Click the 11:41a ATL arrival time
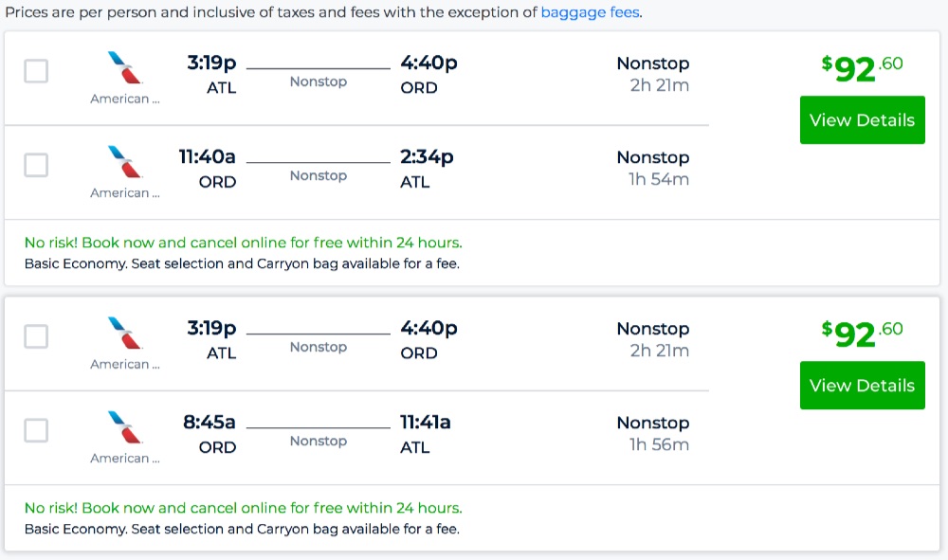This screenshot has height=560, width=948. tap(426, 422)
